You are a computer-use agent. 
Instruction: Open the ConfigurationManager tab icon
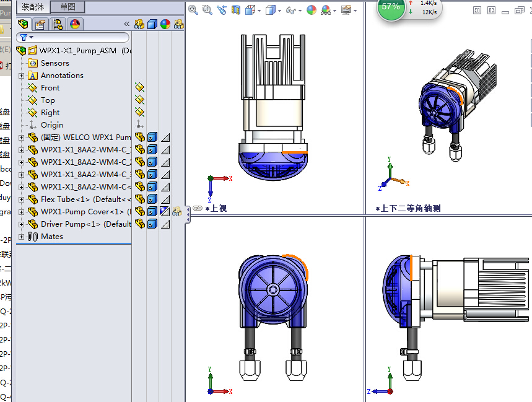coord(58,24)
